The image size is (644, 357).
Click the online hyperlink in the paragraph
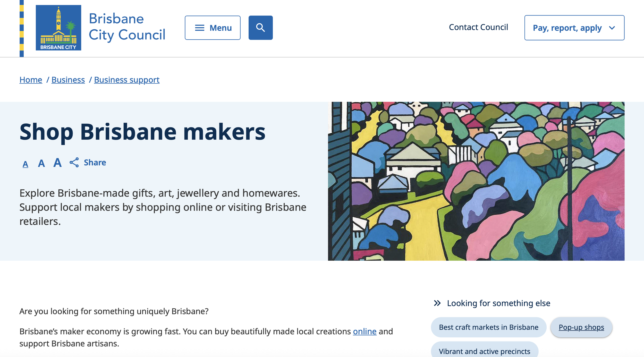coord(365,331)
